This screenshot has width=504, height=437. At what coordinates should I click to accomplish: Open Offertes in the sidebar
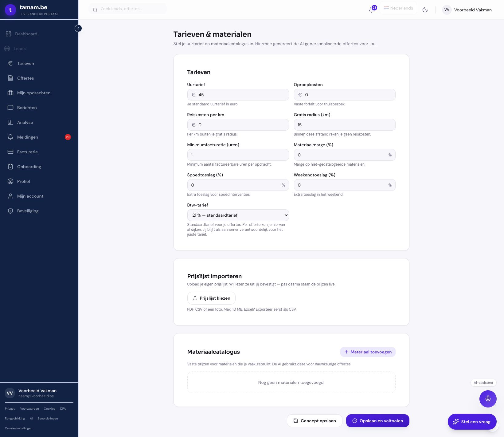(39, 78)
